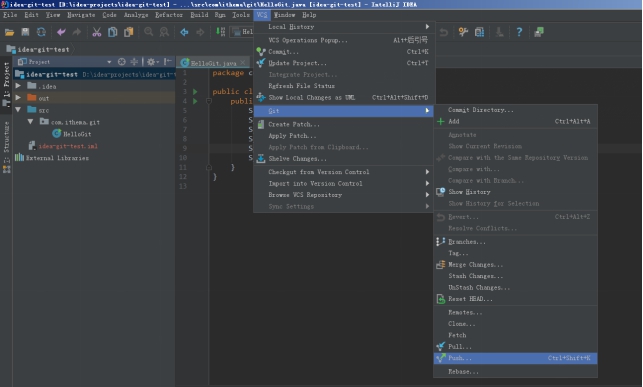The image size is (643, 387).
Task: Click the Open folder toolbar icon
Action: 9,32
